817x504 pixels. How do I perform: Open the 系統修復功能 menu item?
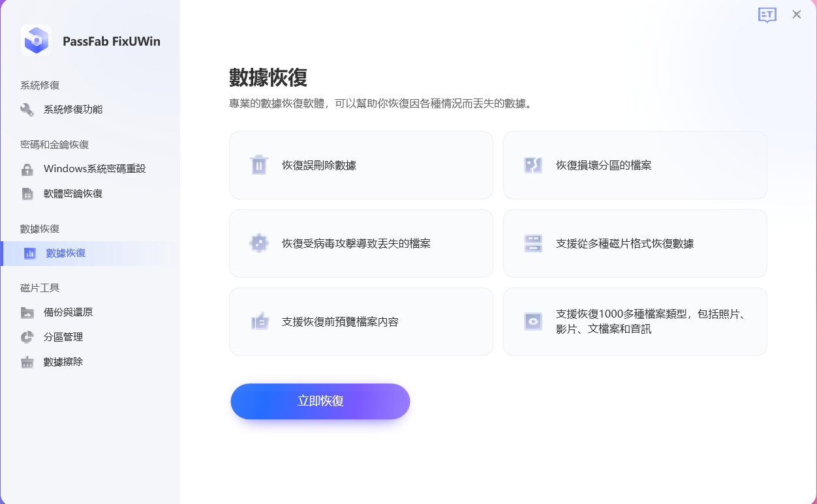73,110
